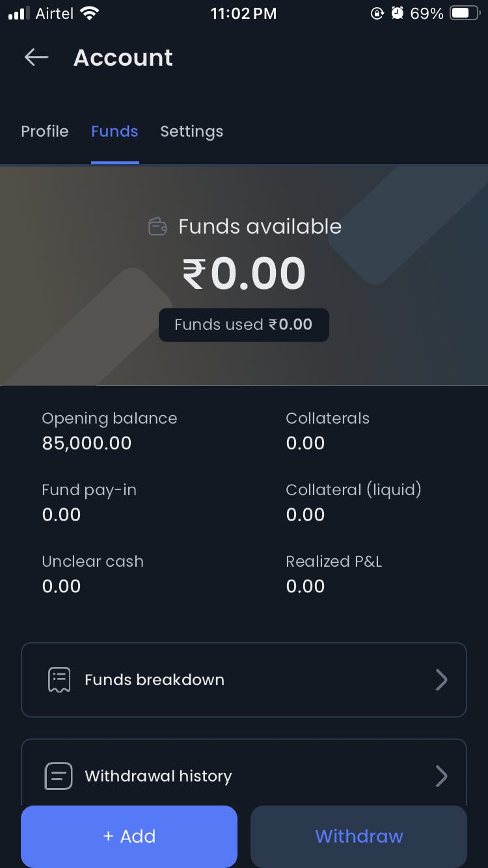
Task: Tap the back arrow icon
Action: (x=36, y=57)
